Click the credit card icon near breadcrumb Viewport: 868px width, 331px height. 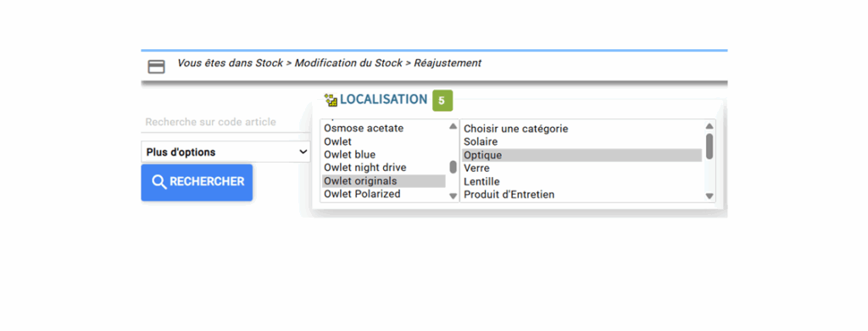pyautogui.click(x=156, y=67)
